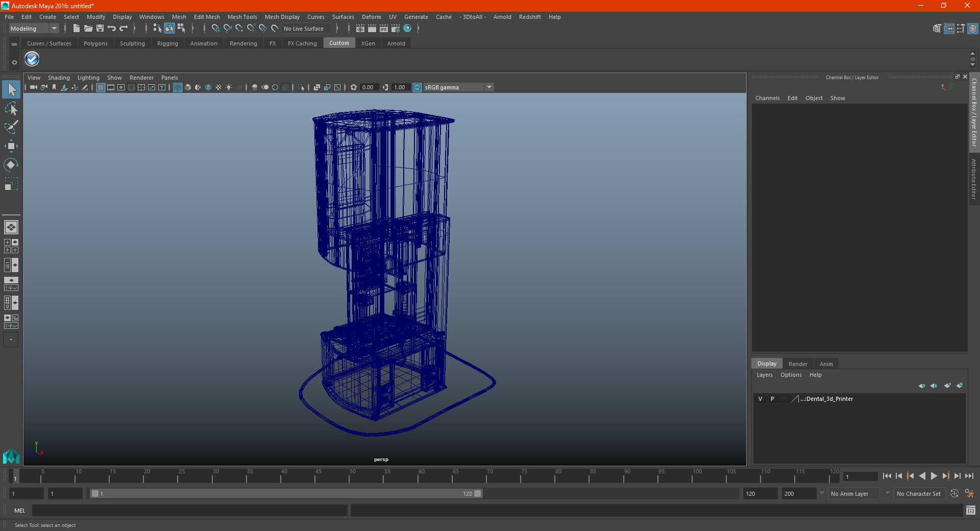Select the Rotate tool
980x531 pixels.
coord(11,165)
